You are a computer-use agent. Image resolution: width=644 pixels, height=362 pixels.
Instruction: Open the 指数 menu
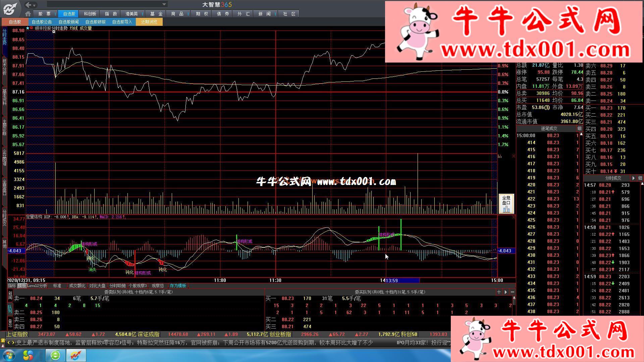111,14
